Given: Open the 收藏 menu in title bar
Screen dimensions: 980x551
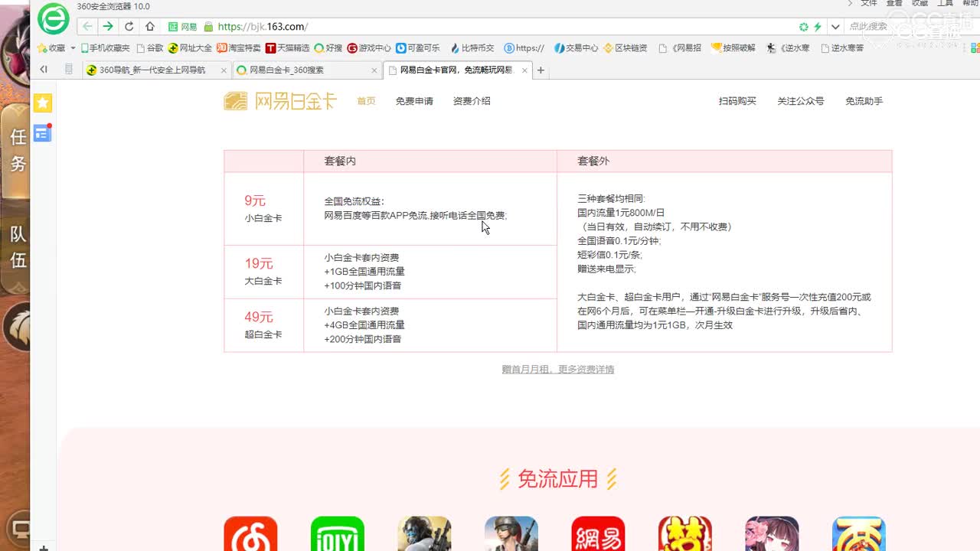Looking at the screenshot, I should pos(920,4).
